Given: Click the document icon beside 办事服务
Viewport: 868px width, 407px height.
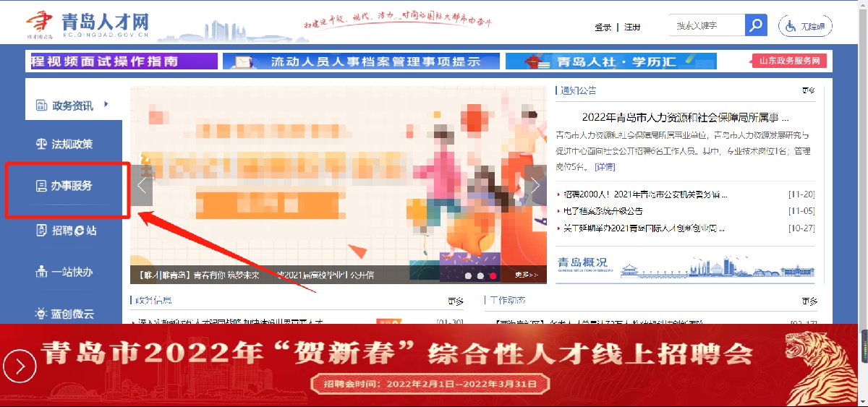Looking at the screenshot, I should coord(41,187).
